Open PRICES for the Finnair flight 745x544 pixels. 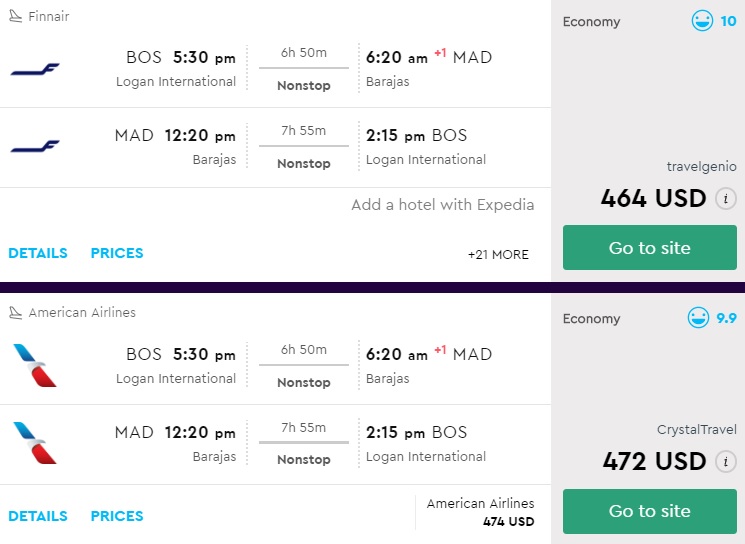click(x=117, y=253)
